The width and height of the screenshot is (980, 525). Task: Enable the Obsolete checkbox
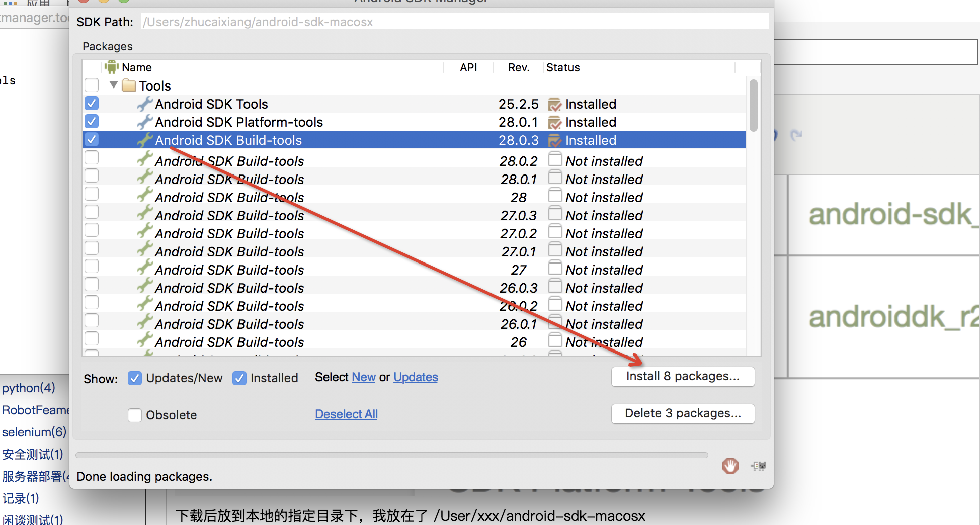click(x=134, y=415)
